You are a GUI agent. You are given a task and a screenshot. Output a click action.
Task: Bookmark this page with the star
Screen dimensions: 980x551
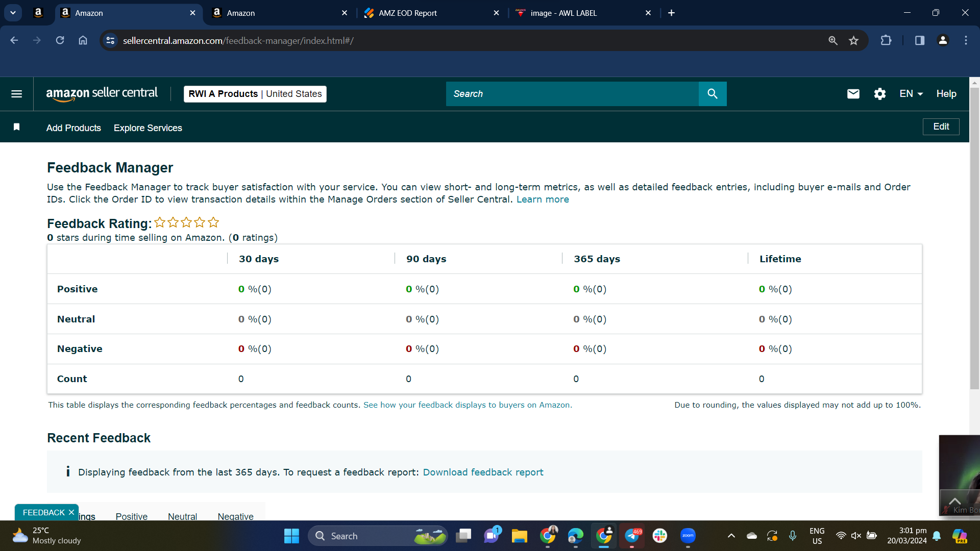(854, 40)
